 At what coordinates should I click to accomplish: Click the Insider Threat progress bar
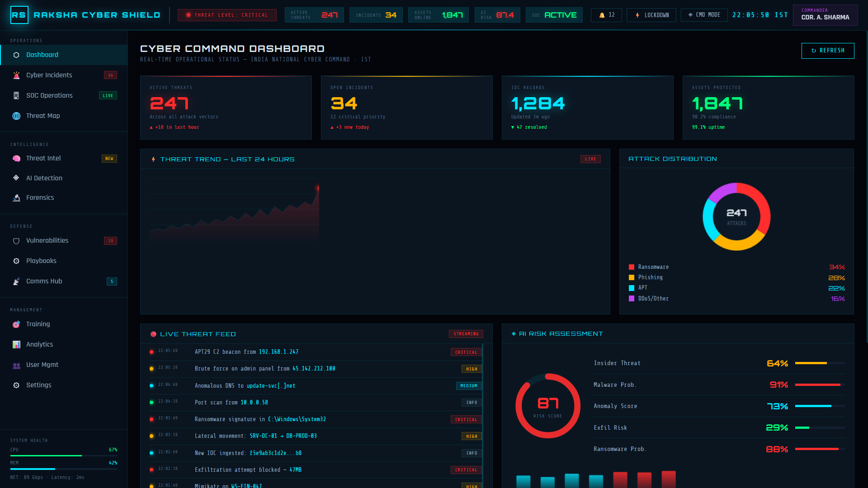coord(820,363)
